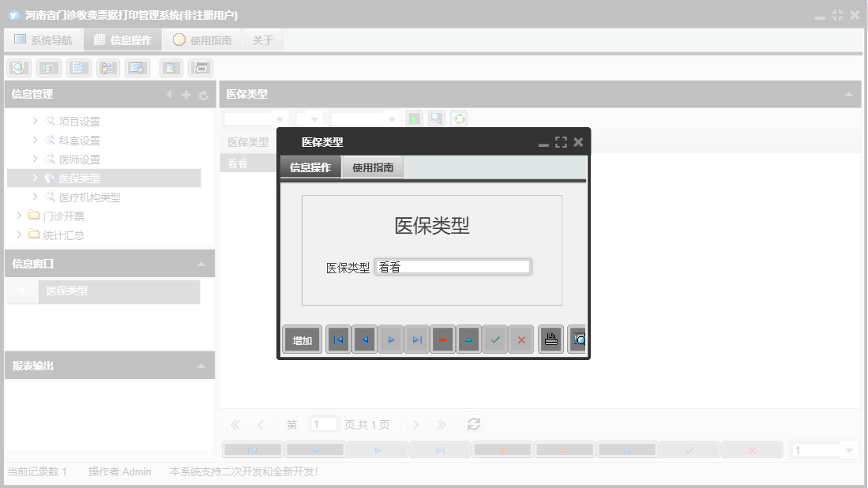The image size is (868, 488).
Task: Click the 增加 button in the dialog
Action: click(301, 340)
